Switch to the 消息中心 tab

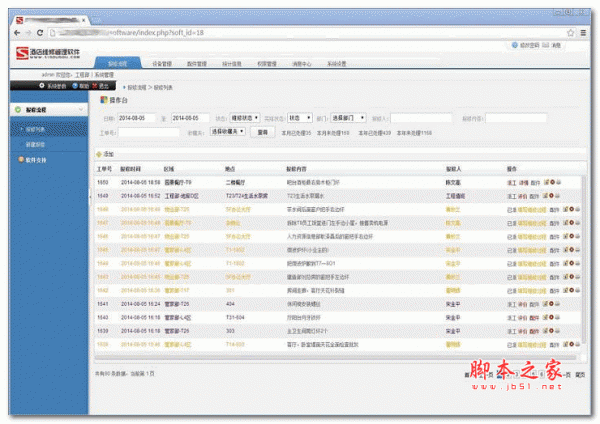[302, 64]
